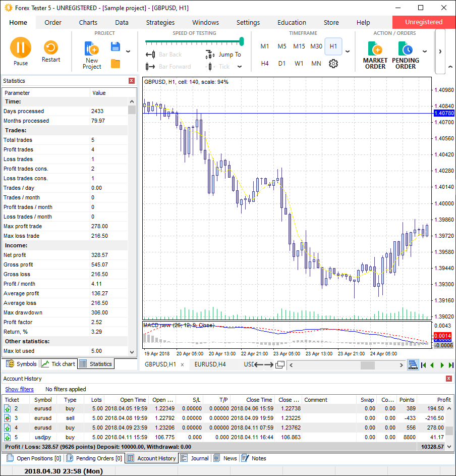456x476 pixels.
Task: Switch to the Symbols tab
Action: 21,363
